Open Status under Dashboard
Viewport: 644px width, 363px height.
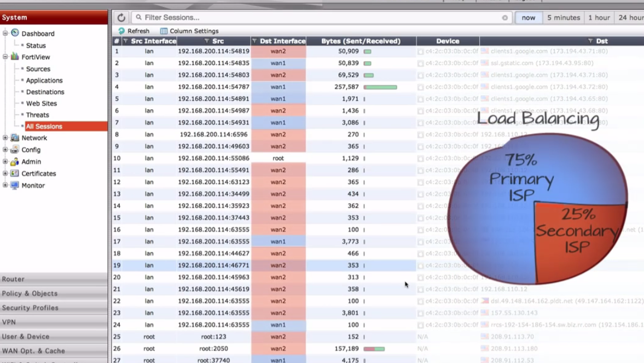[36, 45]
